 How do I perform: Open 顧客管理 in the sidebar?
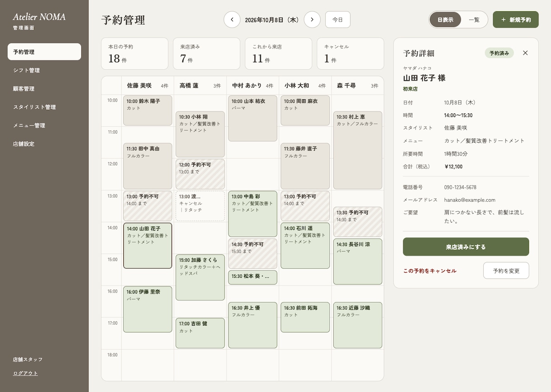pos(44,89)
